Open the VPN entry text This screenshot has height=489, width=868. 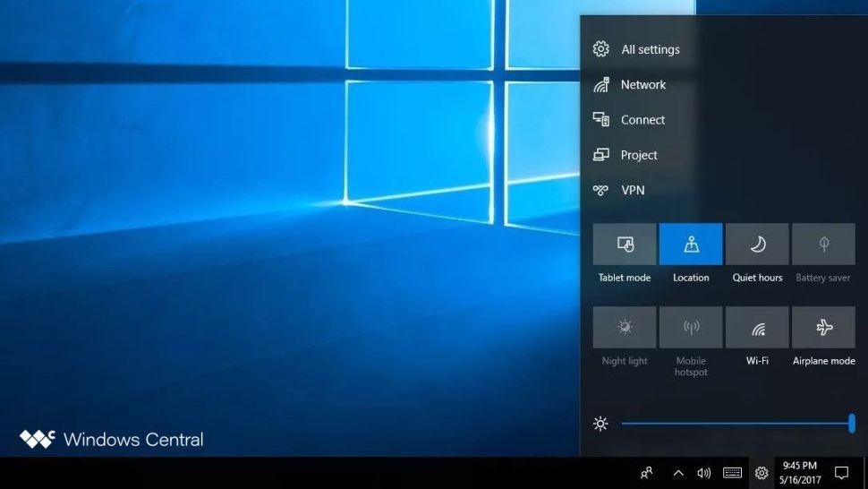(x=633, y=191)
